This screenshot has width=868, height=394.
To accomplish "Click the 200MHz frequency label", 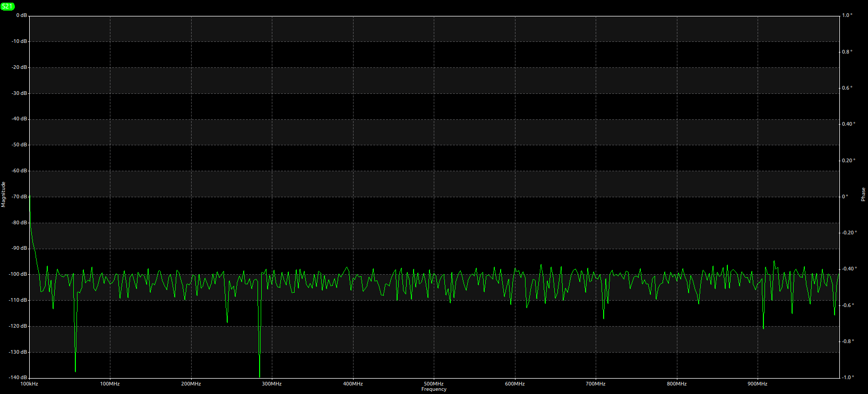I will click(191, 384).
